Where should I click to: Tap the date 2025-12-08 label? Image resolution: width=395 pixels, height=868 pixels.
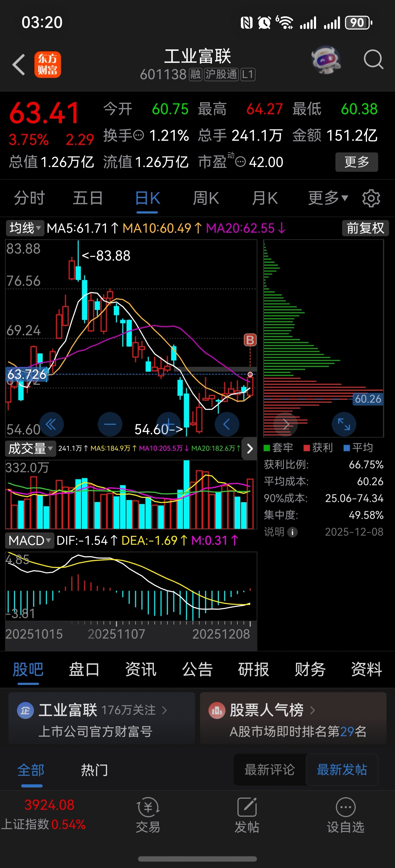point(354,532)
